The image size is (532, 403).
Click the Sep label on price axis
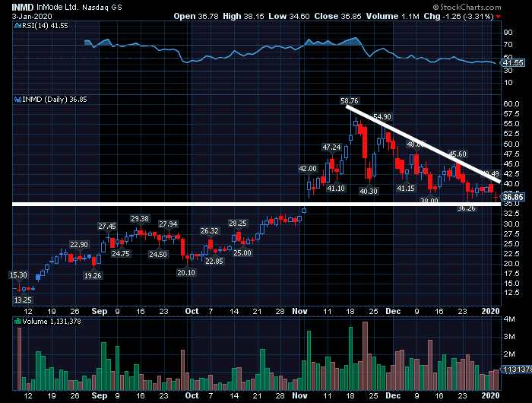coord(100,311)
